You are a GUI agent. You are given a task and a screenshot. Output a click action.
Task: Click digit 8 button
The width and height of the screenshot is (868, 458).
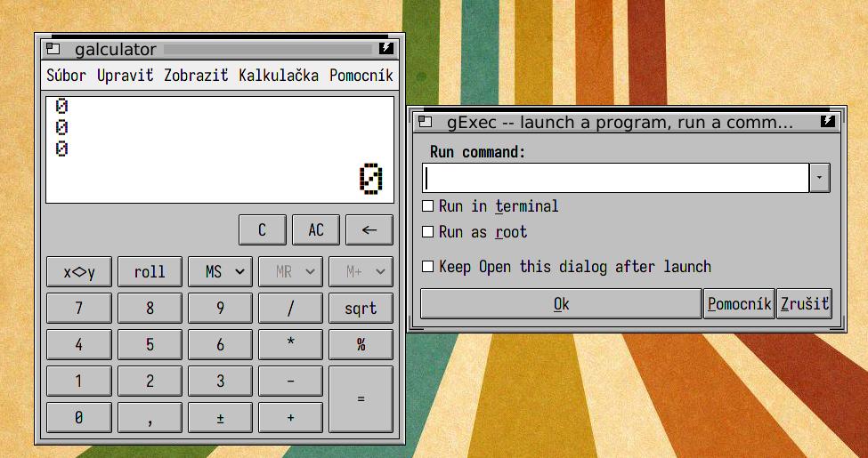tap(150, 308)
